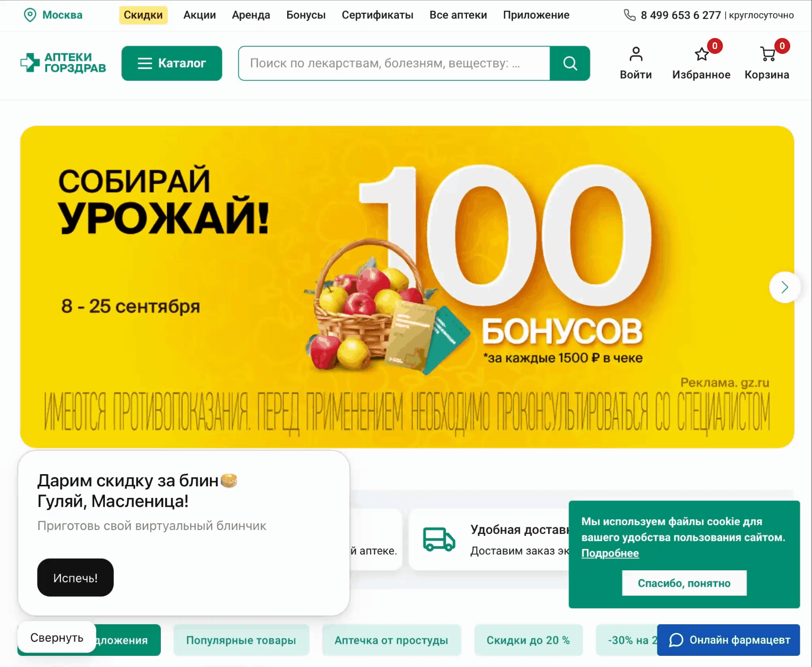This screenshot has height=667, width=812.
Task: Click the delivery truck icon
Action: pyautogui.click(x=439, y=539)
